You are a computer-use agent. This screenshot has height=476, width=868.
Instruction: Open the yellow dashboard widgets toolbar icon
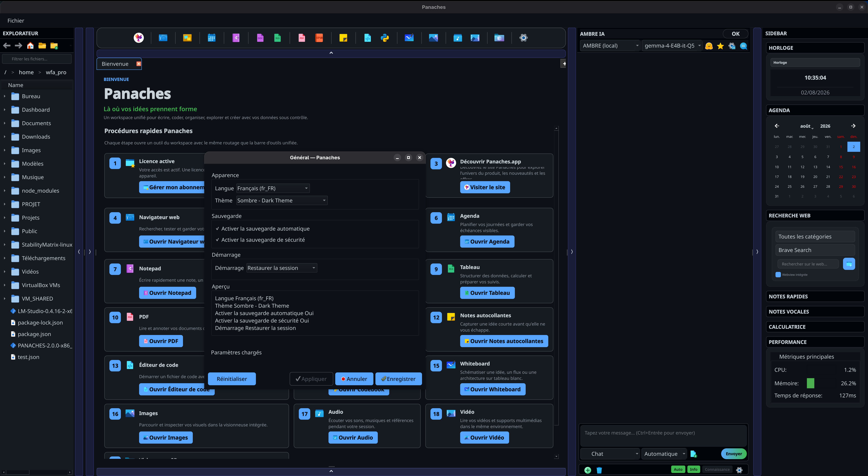pyautogui.click(x=187, y=38)
